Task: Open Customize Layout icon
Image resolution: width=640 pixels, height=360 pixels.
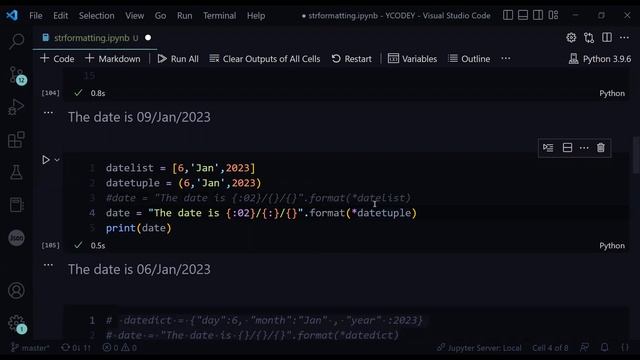Action: coord(553,16)
